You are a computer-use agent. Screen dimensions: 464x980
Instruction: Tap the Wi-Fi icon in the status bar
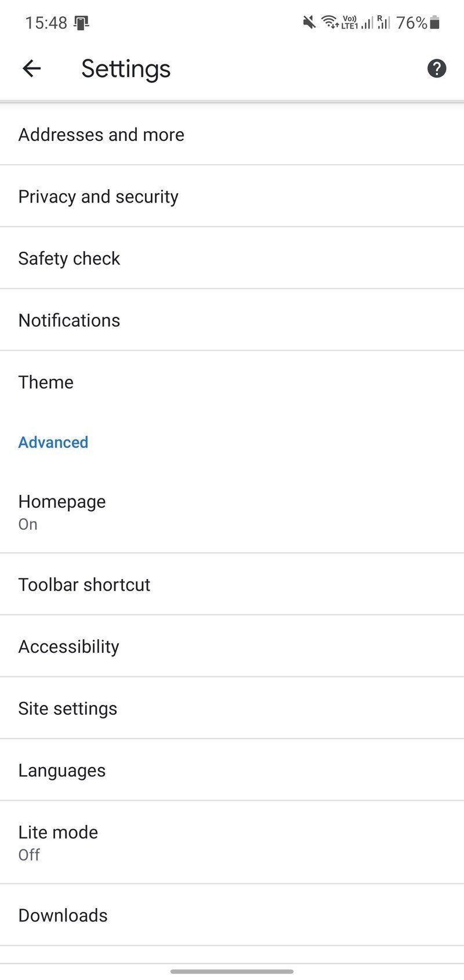[329, 23]
